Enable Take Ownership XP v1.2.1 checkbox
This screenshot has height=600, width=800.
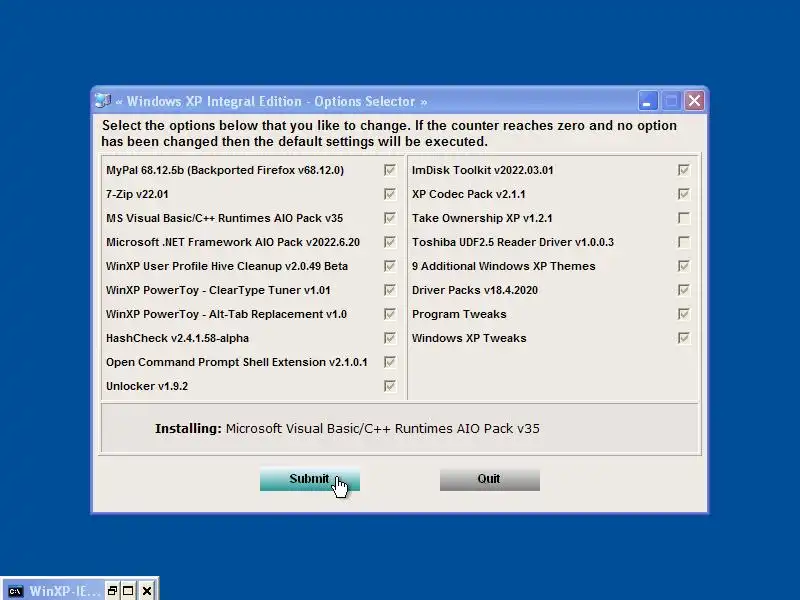pos(684,218)
